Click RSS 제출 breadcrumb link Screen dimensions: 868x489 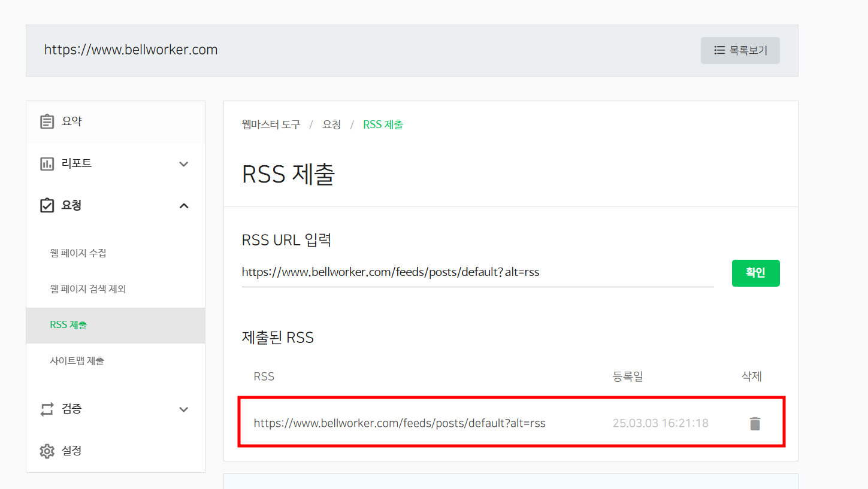(x=383, y=124)
